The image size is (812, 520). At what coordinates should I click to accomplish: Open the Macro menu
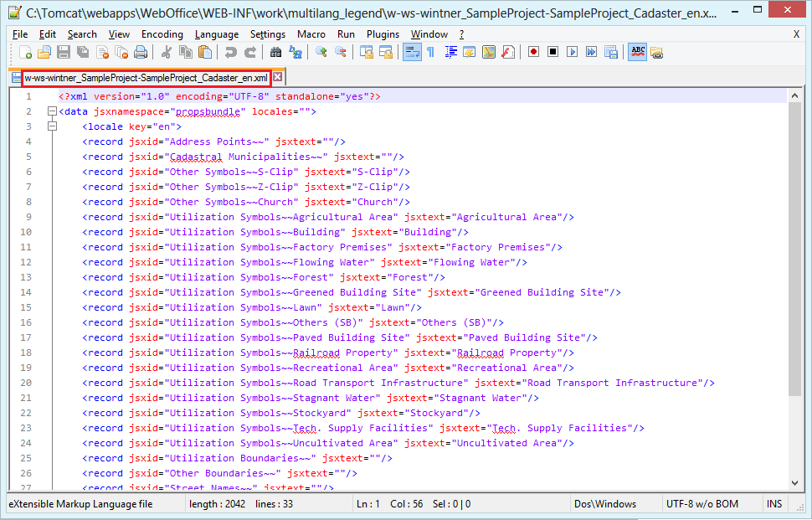tap(311, 34)
